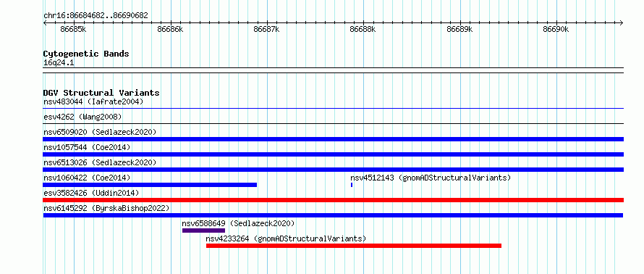This screenshot has height=274, width=644.
Task: Click the left arrowhead of the ruler
Action: [45, 22]
